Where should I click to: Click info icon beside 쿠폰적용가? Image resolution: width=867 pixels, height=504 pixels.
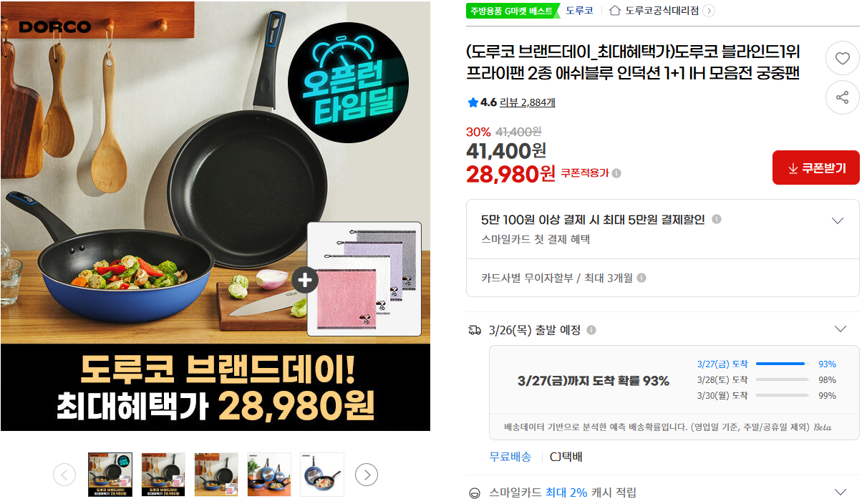[x=617, y=173]
